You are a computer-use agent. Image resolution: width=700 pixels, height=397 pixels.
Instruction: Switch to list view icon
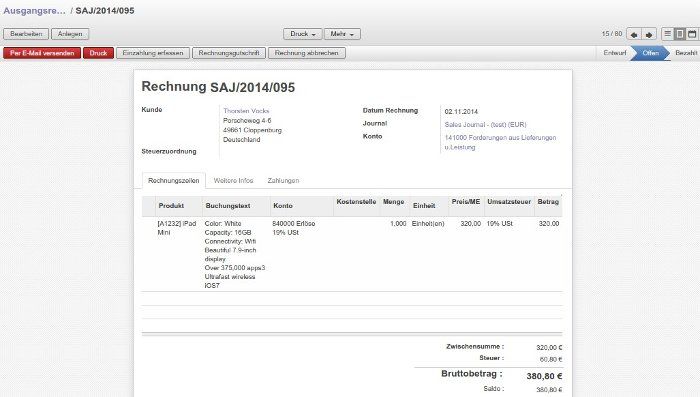click(x=667, y=34)
